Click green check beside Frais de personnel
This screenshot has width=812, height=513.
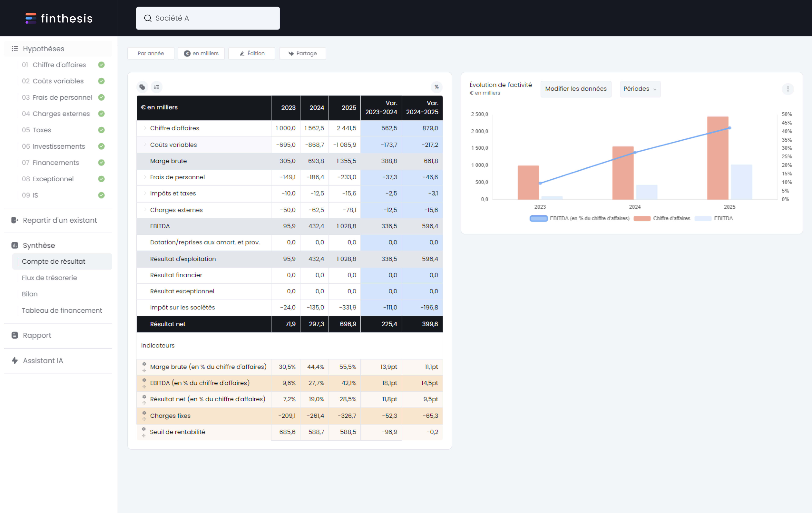click(x=101, y=97)
